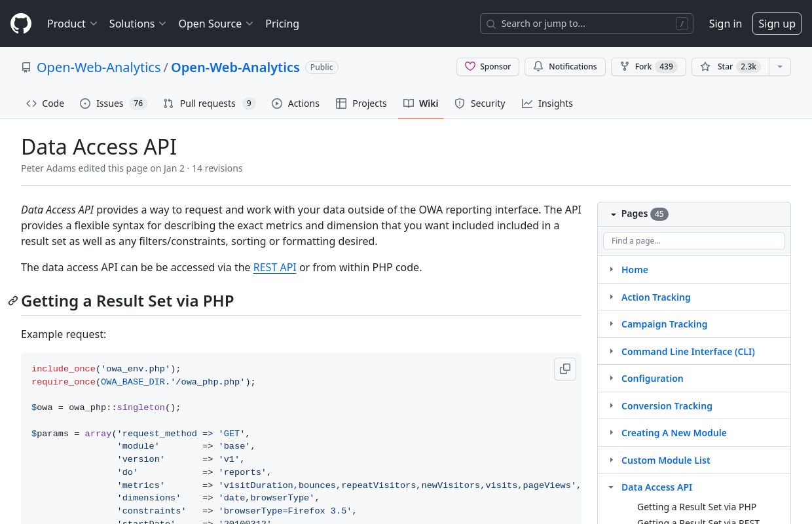Image resolution: width=812 pixels, height=524 pixels.
Task: Click the search magnifier icon
Action: 491,24
